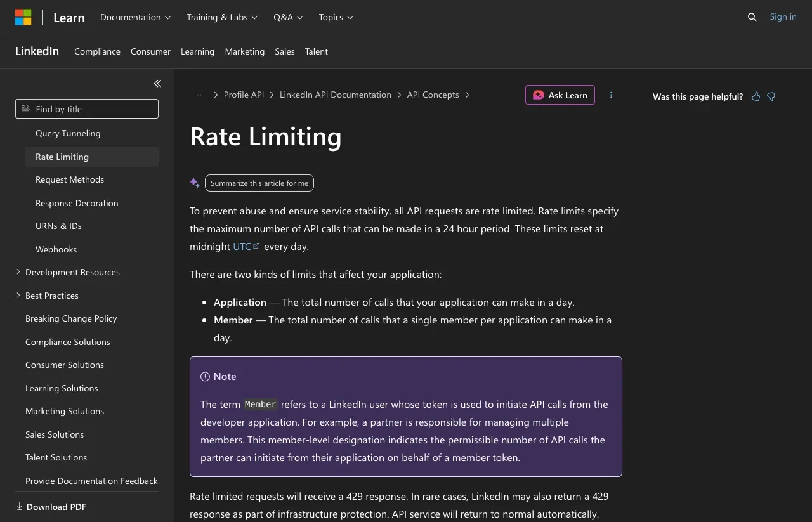Click the breadcrumb ellipsis

pos(200,95)
